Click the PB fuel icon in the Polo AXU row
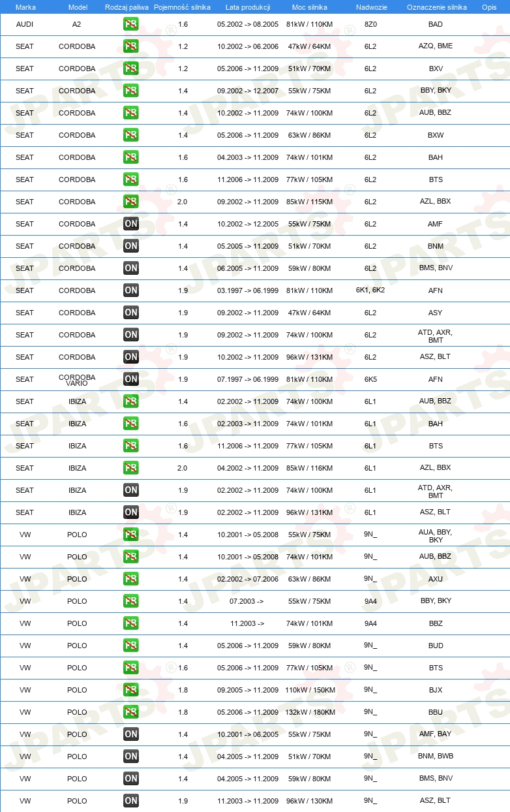The image size is (510, 812). (x=131, y=579)
